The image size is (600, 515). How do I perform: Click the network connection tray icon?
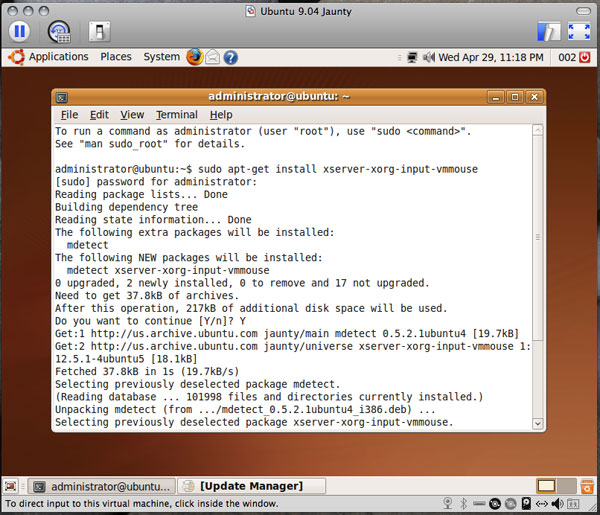pyautogui.click(x=412, y=57)
